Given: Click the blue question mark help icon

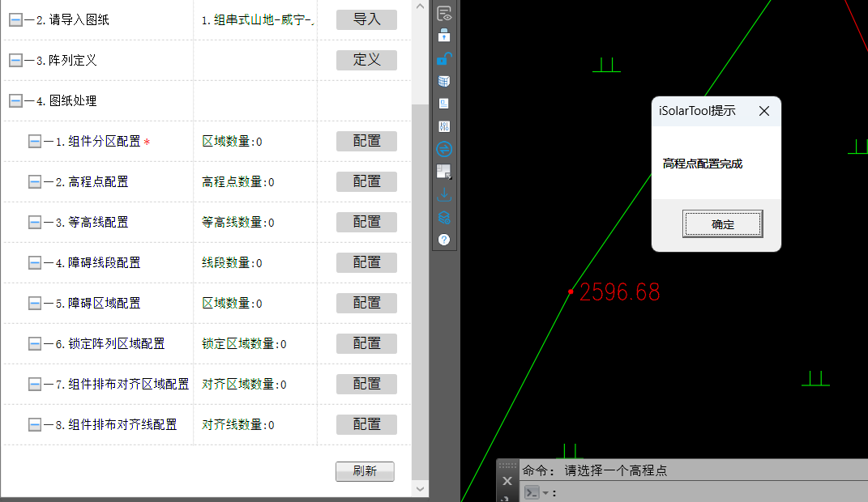Looking at the screenshot, I should (444, 240).
